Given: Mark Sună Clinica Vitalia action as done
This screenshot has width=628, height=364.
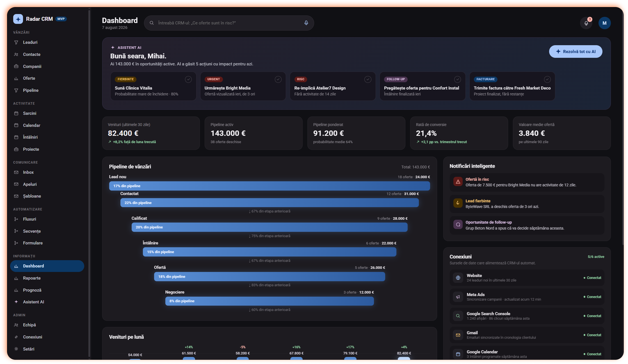Looking at the screenshot, I should coord(188,79).
